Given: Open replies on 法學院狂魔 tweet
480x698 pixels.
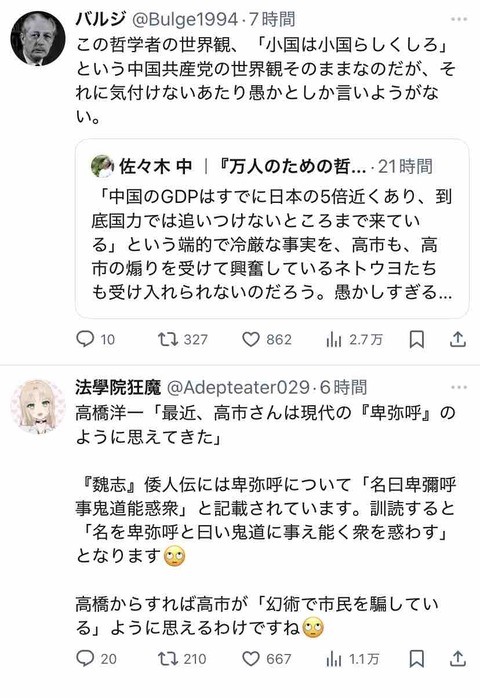Looking at the screenshot, I should coord(96,658).
